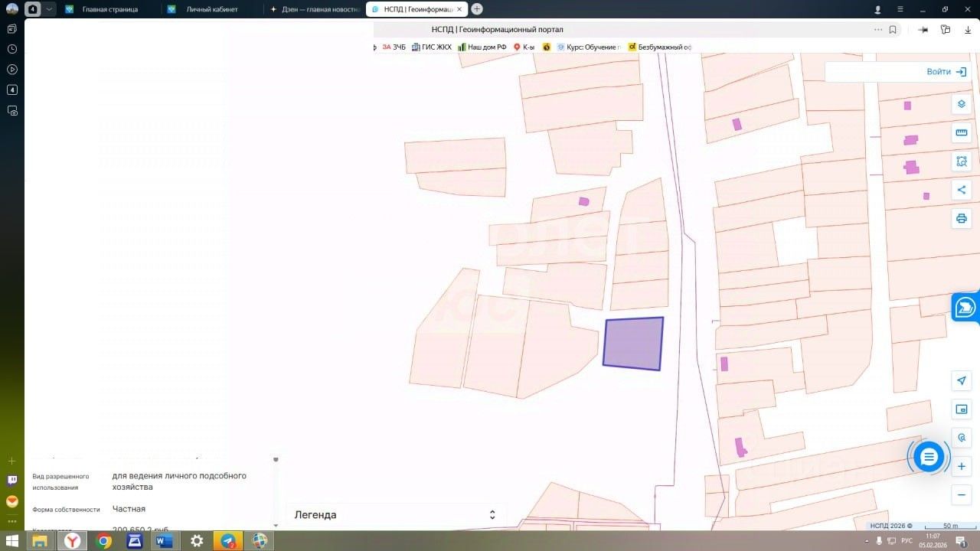The image size is (980, 551).
Task: Open a new browser tab
Action: (477, 9)
